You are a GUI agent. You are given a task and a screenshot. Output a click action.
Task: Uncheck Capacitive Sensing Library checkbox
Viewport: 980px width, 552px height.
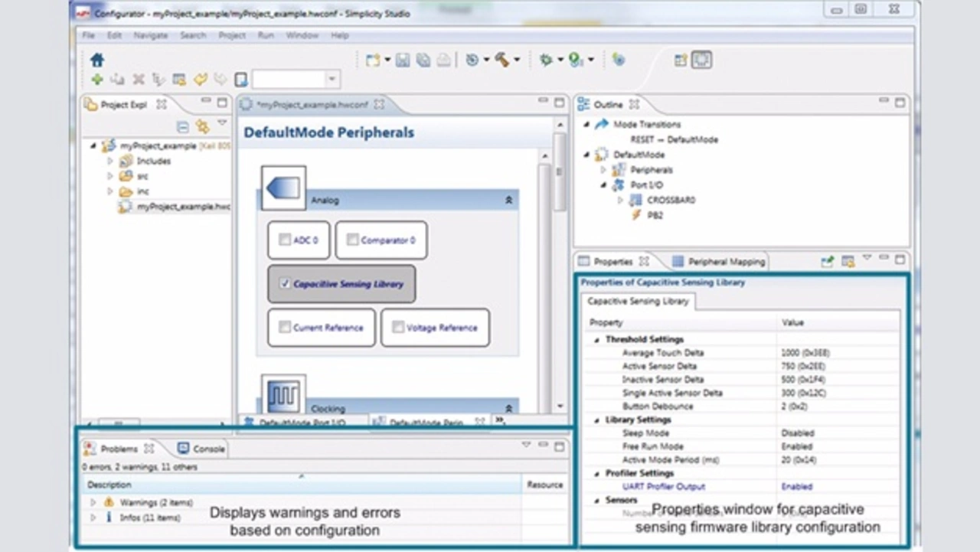click(x=285, y=284)
